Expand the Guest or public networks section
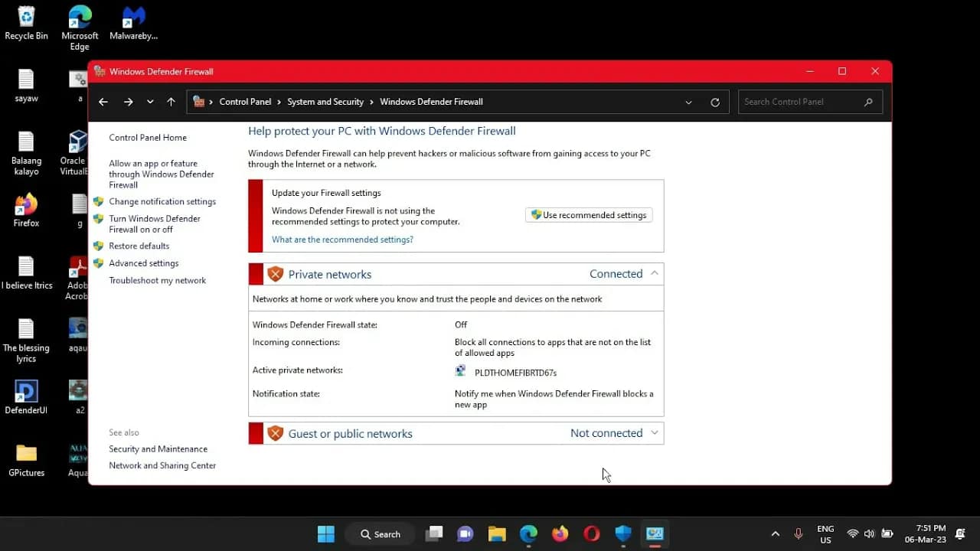 (x=655, y=432)
